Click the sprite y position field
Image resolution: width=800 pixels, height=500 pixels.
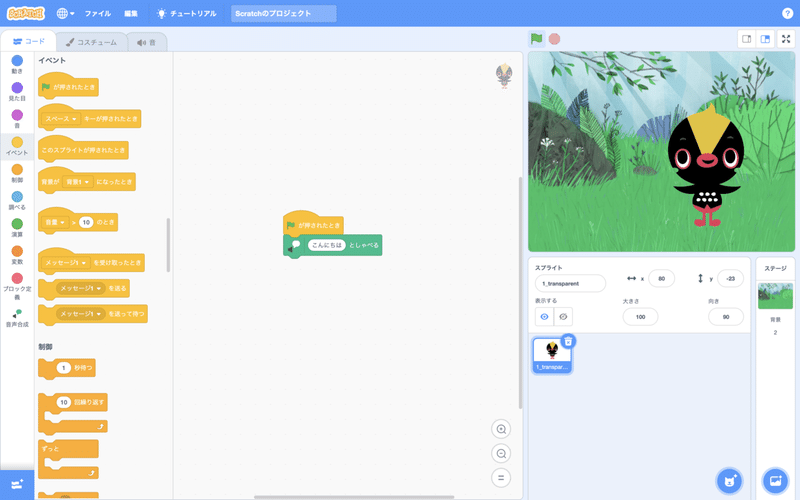(731, 279)
